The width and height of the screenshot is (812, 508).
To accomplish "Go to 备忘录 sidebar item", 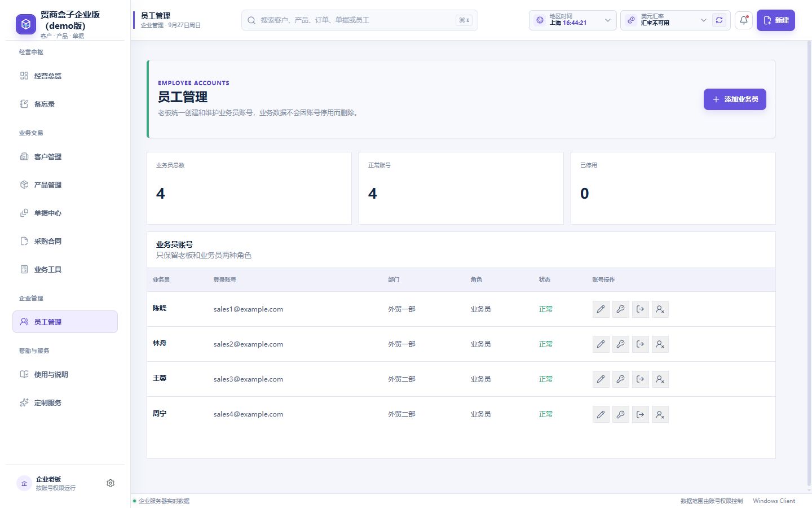I will 65,104.
